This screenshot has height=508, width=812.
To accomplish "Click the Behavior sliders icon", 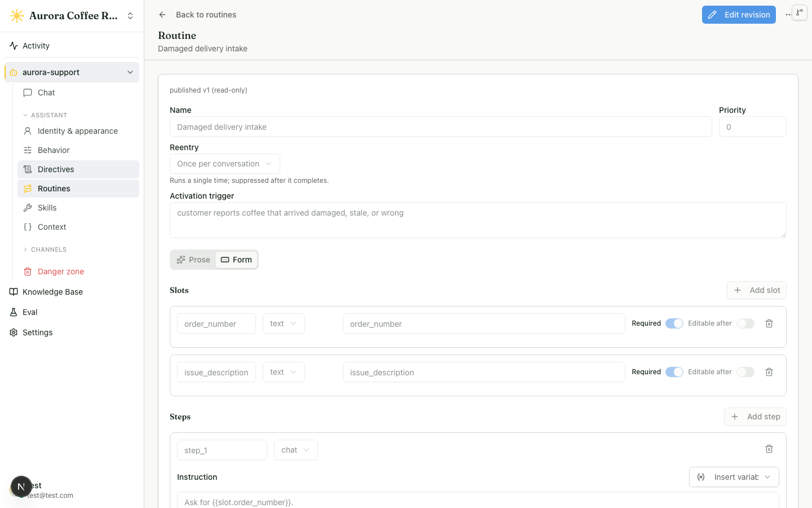I will click(x=28, y=150).
